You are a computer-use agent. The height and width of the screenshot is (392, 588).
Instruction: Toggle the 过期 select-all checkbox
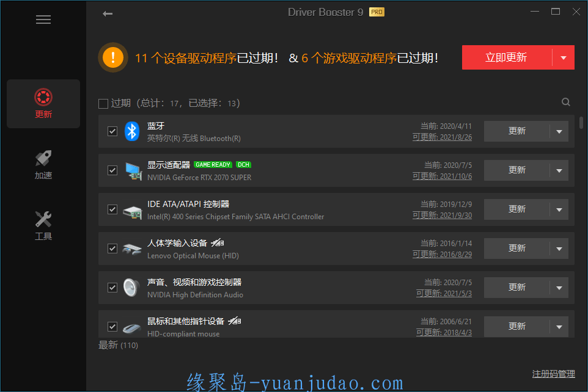pyautogui.click(x=103, y=103)
